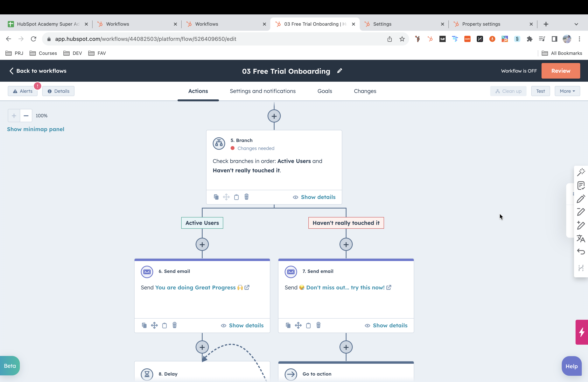The width and height of the screenshot is (588, 382).
Task: Open the Alerts panel button
Action: pos(23,91)
